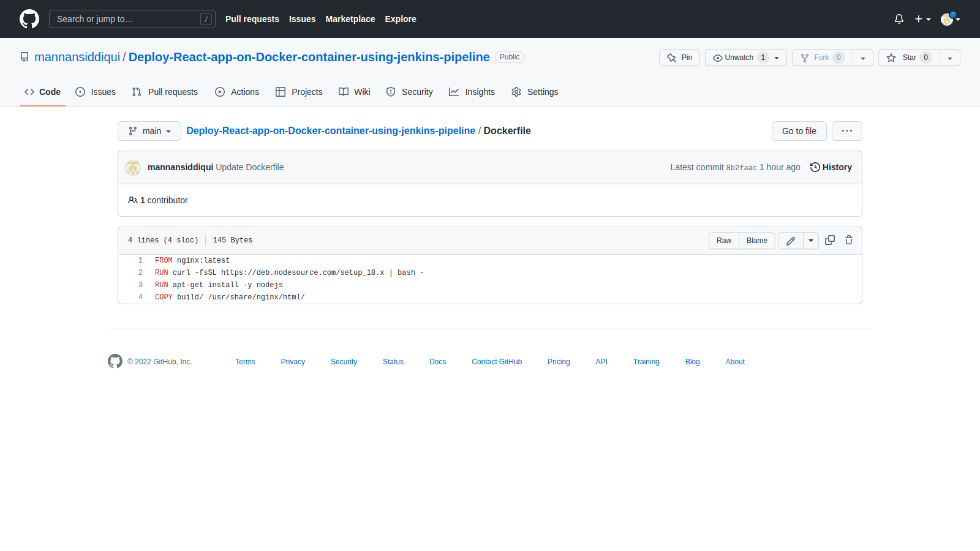Open the Fork options dropdown arrow
The width and height of the screenshot is (980, 551).
(863, 57)
